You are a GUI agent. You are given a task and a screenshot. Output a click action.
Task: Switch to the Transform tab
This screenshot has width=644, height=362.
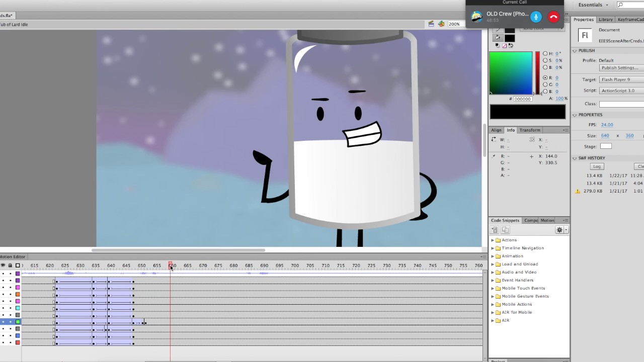[x=530, y=130]
